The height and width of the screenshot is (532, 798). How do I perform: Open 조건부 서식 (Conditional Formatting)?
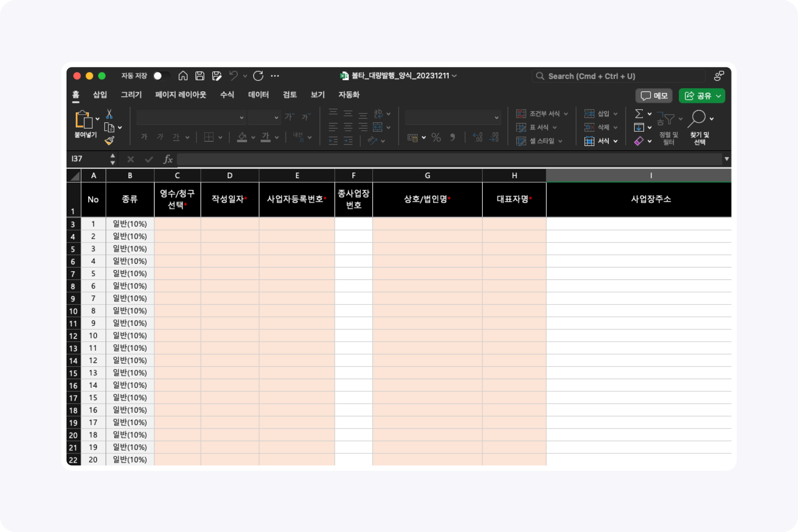pyautogui.click(x=542, y=113)
